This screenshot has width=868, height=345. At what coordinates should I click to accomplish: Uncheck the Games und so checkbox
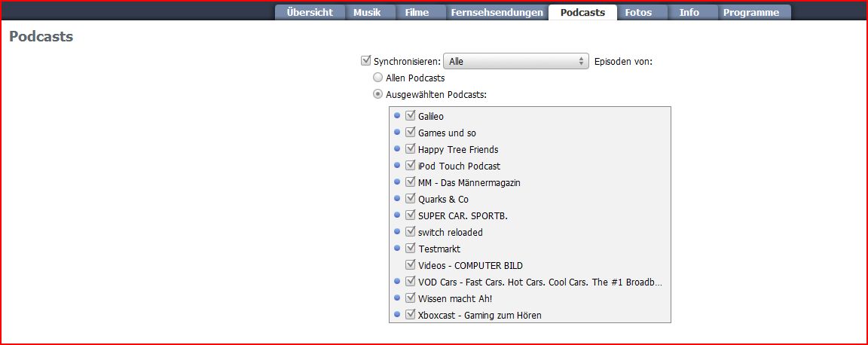point(410,133)
